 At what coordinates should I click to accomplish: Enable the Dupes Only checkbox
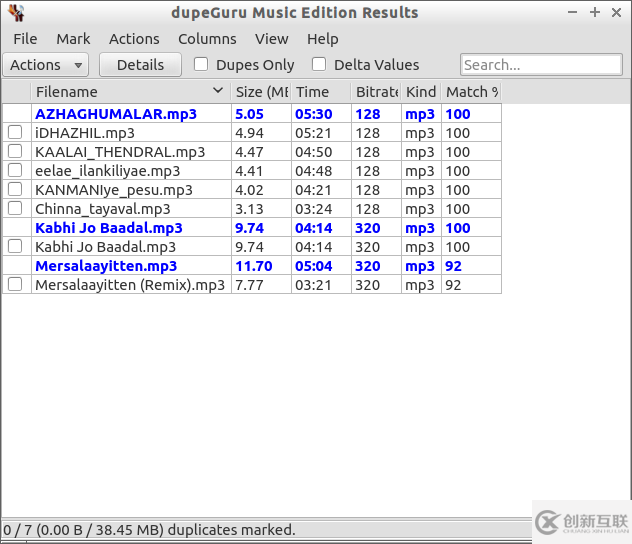click(201, 64)
